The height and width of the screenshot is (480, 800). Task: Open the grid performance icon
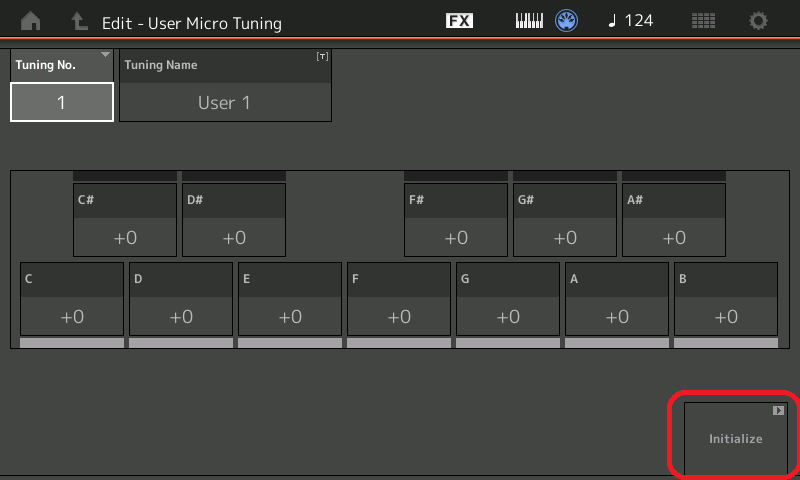(x=704, y=21)
